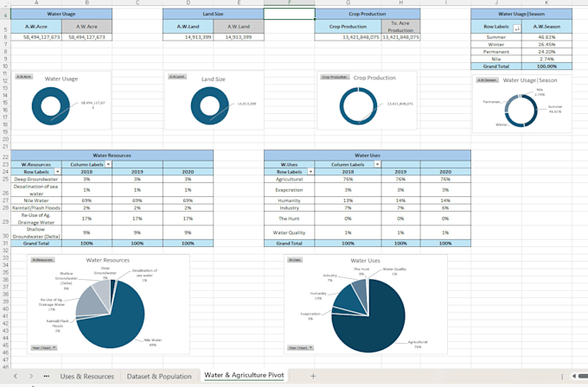
Task: Open hidden sheets list via ellipsis button
Action: click(47, 376)
